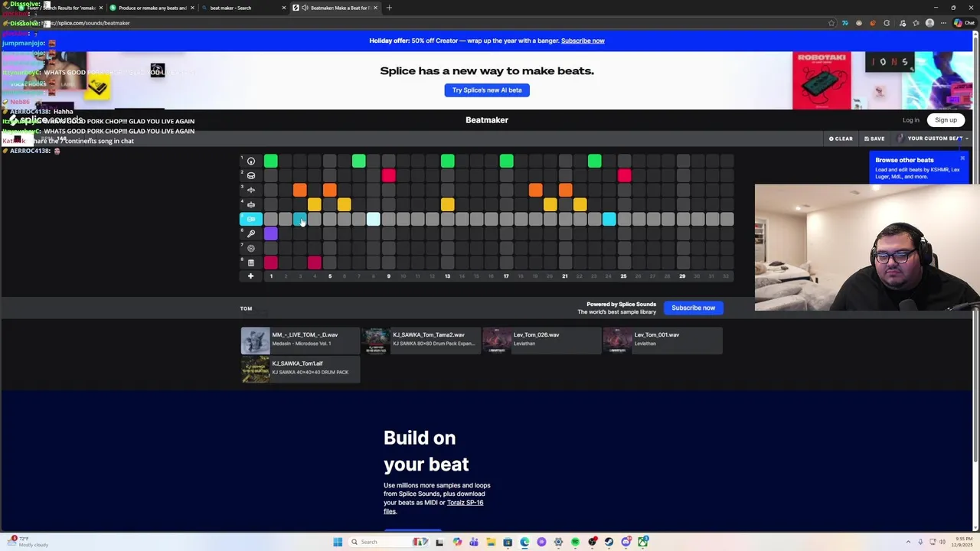This screenshot has width=980, height=551.
Task: Click the blue Subscribe now button
Action: (693, 308)
